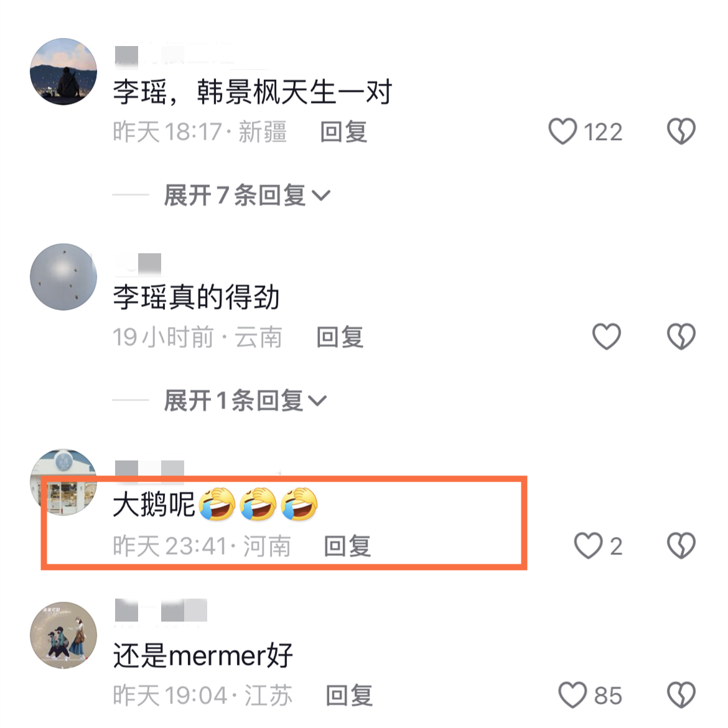Dislike the 还是mermer好 comment
Screen dimensions: 728x728
tap(681, 695)
